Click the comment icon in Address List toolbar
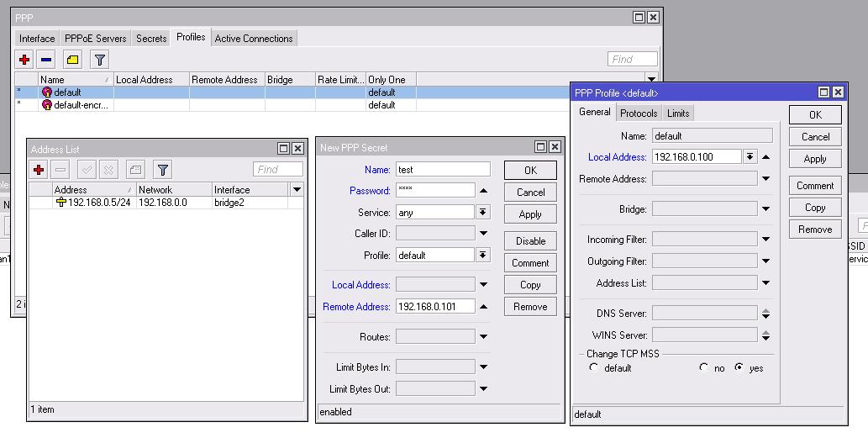 click(136, 170)
